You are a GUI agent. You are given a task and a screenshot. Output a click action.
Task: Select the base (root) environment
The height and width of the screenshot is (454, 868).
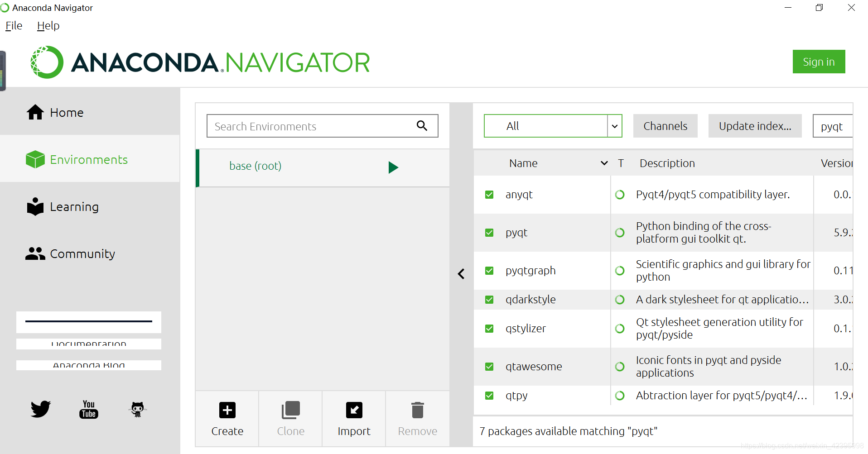[x=323, y=167]
